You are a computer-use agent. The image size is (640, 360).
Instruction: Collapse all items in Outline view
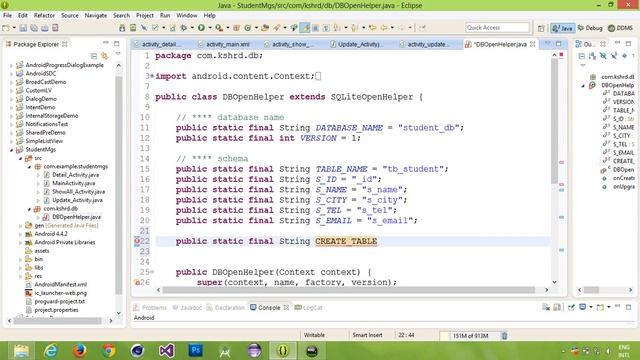[582, 56]
